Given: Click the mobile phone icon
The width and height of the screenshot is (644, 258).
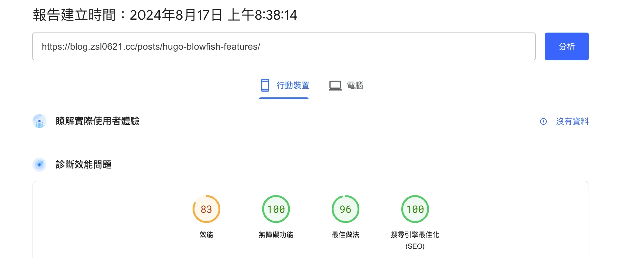Looking at the screenshot, I should (x=265, y=85).
